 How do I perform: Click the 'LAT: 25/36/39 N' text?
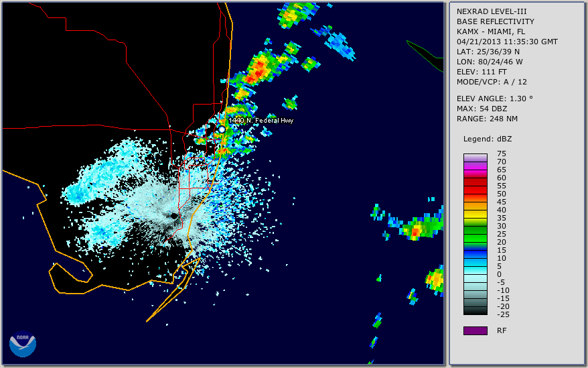[488, 52]
